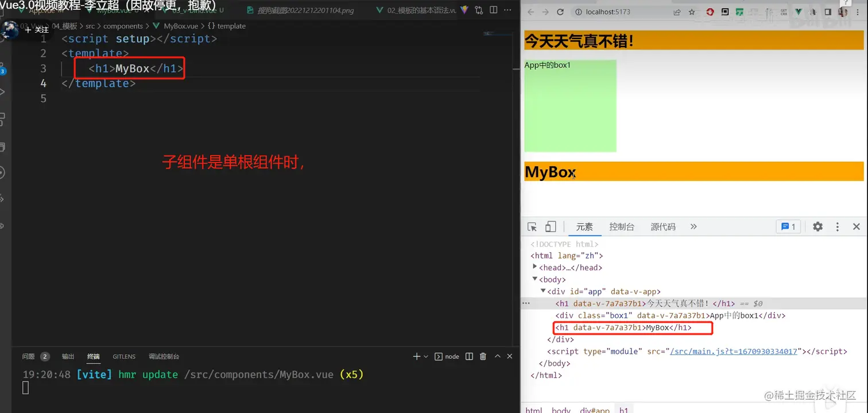Maximize the terminal panel with caret
The height and width of the screenshot is (413, 868).
click(x=497, y=357)
